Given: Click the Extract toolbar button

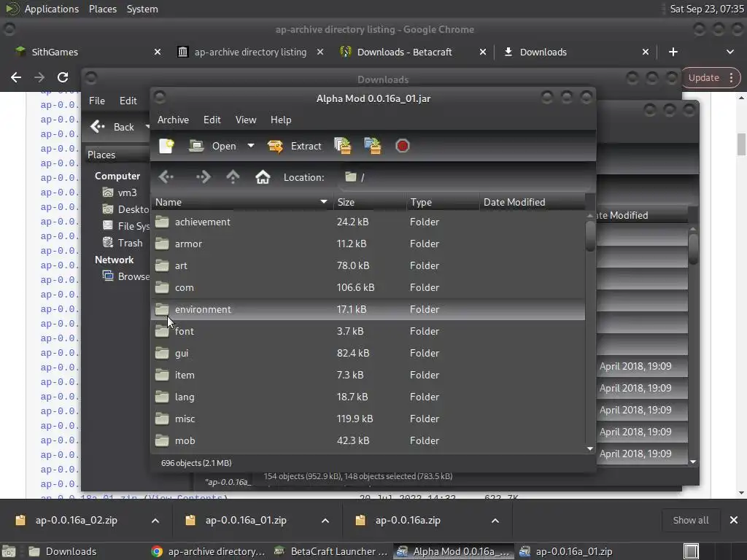Looking at the screenshot, I should tap(295, 146).
